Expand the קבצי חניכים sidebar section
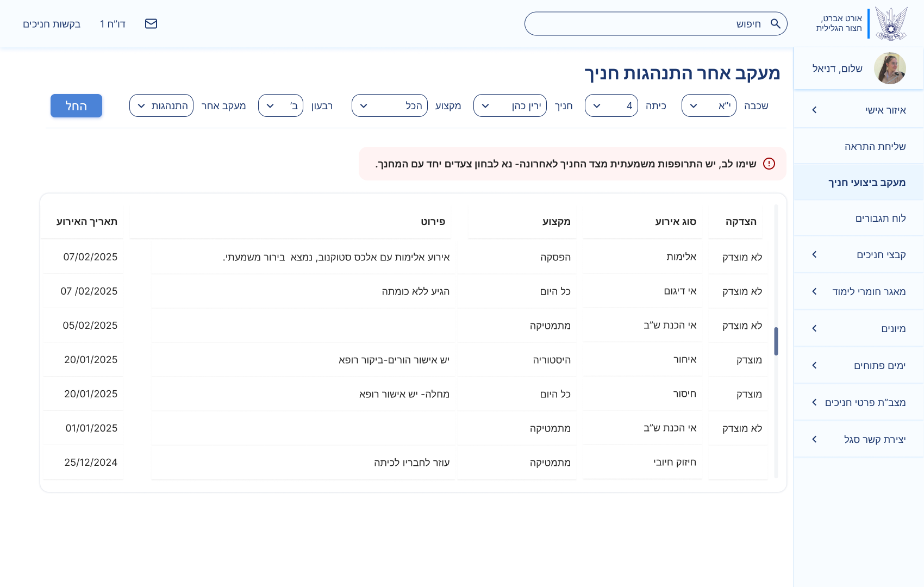 point(859,254)
